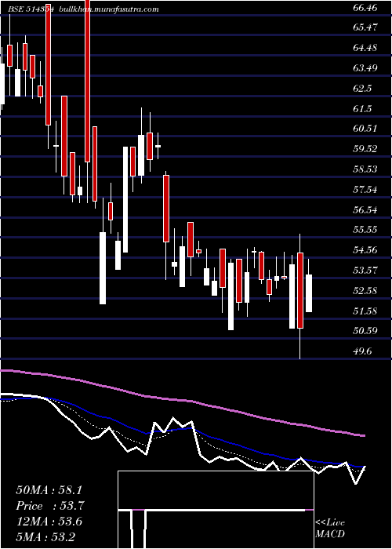Click the 64.48 price axis label
This screenshot has height=549, width=392.
(x=365, y=47)
